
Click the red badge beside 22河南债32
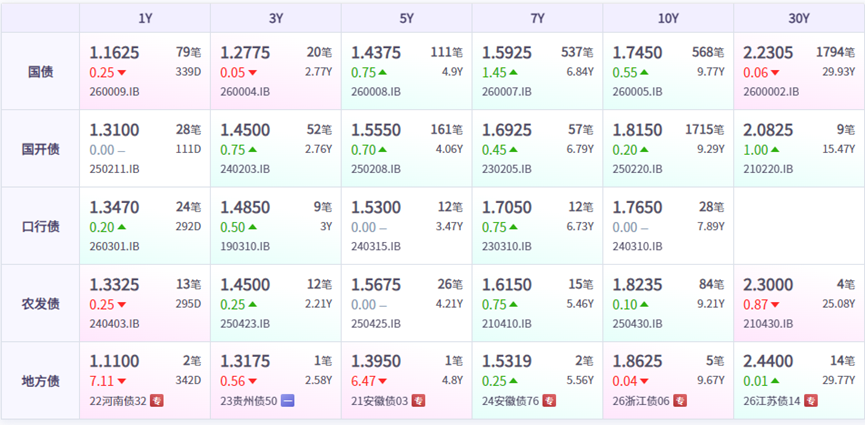157,401
